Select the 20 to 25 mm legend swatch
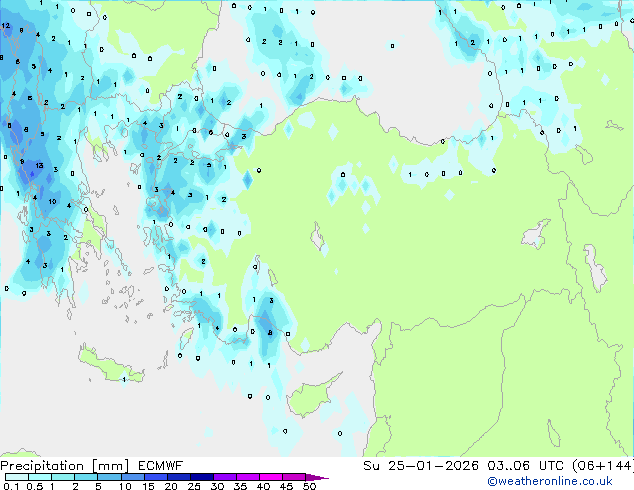This screenshot has width=634, height=490. coord(178,477)
